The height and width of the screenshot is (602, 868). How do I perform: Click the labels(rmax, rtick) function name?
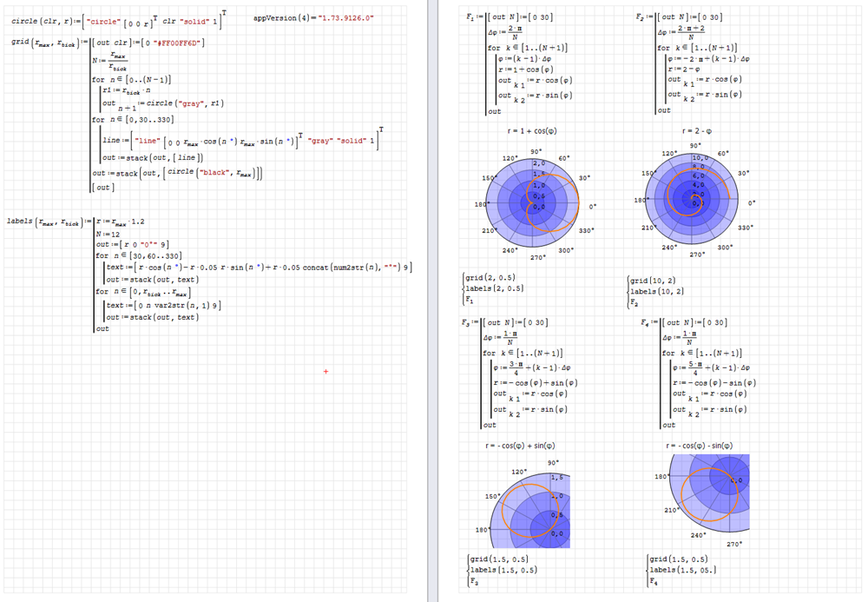point(43,221)
